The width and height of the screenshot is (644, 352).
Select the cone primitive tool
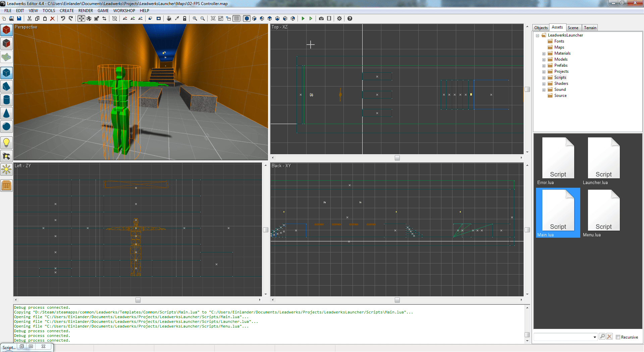coord(6,113)
